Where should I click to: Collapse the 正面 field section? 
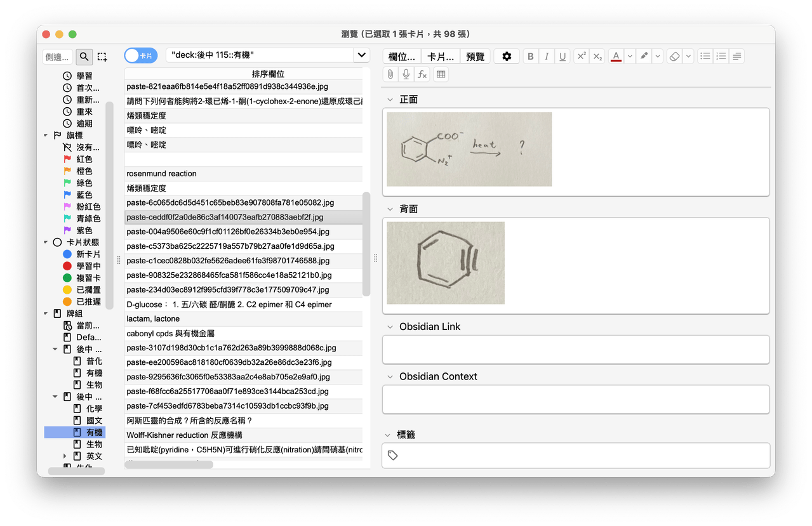[x=390, y=100]
